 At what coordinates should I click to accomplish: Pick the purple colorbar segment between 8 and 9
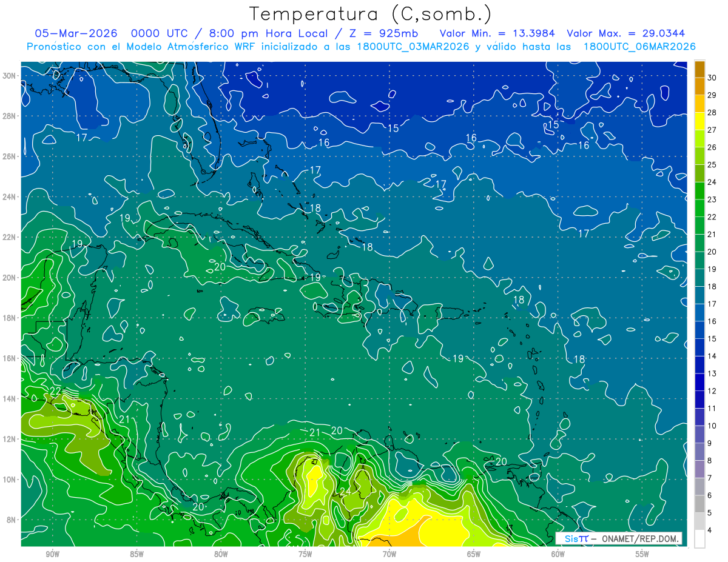[699, 452]
